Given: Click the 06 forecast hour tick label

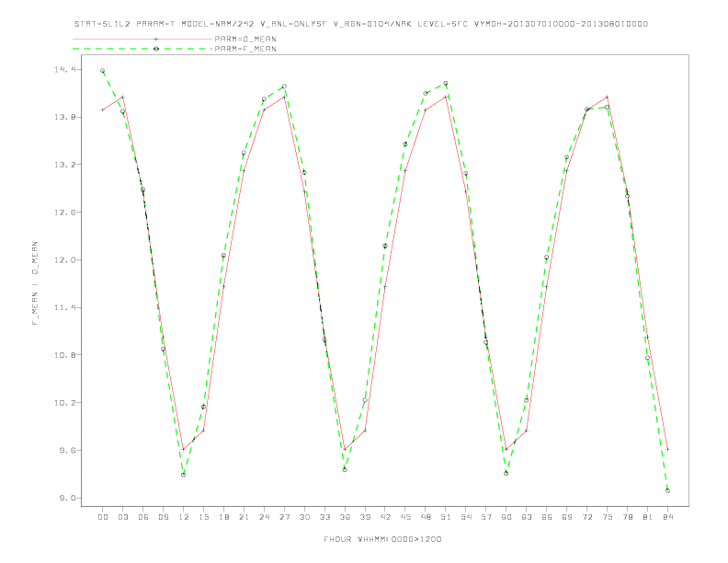Looking at the screenshot, I should [143, 517].
